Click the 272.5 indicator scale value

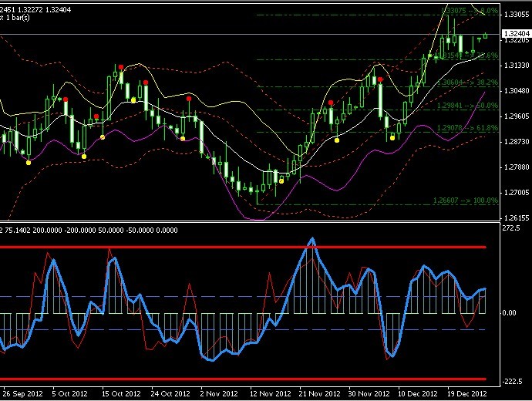pos(511,228)
